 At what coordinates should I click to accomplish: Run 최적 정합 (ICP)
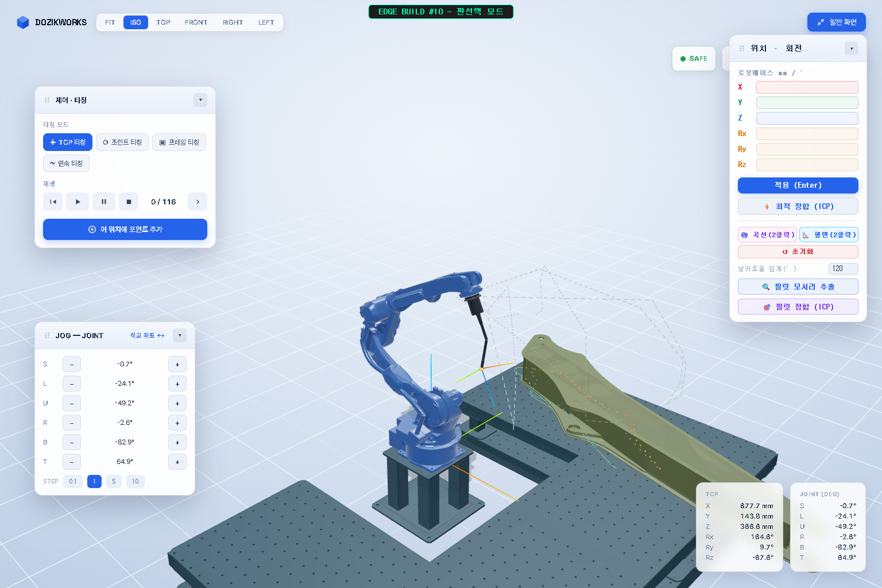click(798, 207)
